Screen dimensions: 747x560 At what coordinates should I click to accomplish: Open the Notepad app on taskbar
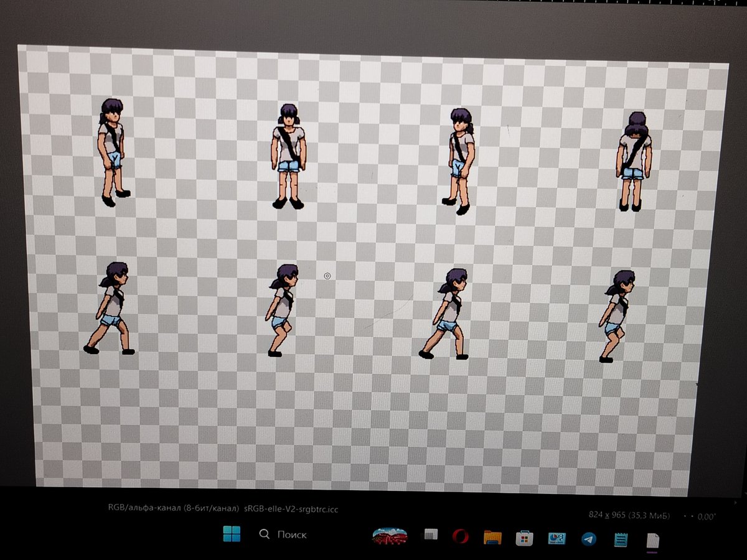(621, 539)
